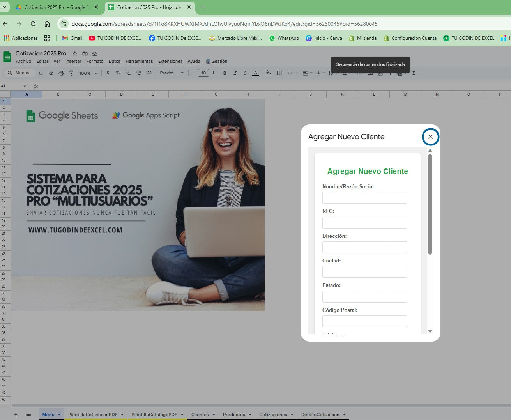Click the Menús search box
Viewport: 511px width, 420px height.
pos(19,73)
